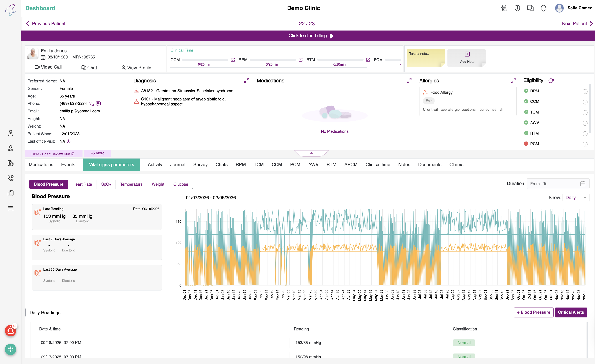The height and width of the screenshot is (364, 595).
Task: Click the SMS message icon beside phone
Action: [x=98, y=104]
